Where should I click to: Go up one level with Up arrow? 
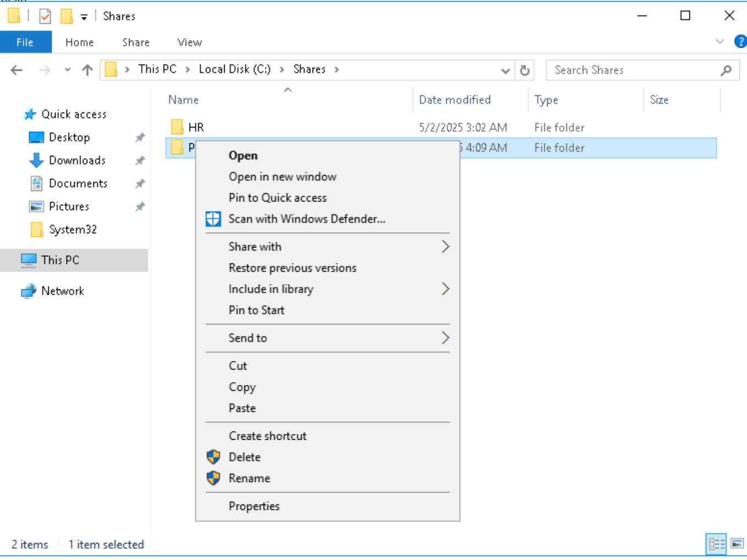point(87,70)
